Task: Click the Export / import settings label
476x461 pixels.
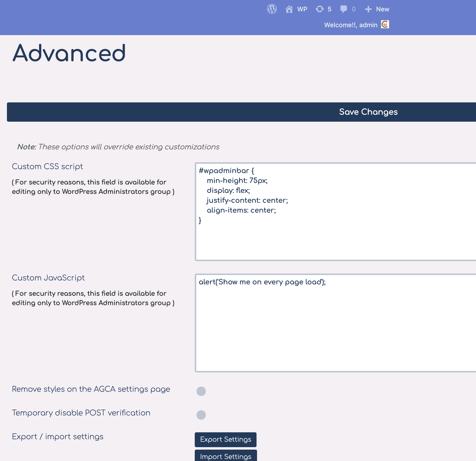Action: 58,437
